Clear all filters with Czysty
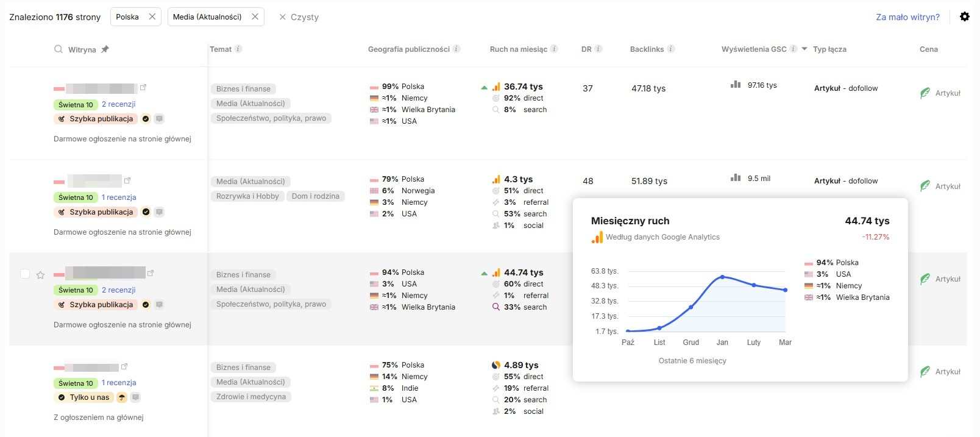Image resolution: width=980 pixels, height=437 pixels. tap(299, 17)
